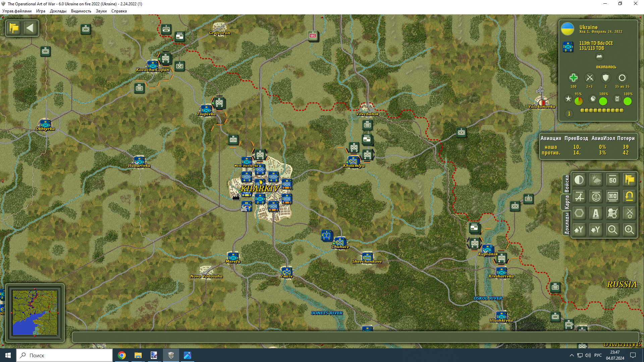Switch to the Доклады side tab
The height and width of the screenshot is (362, 644).
tap(567, 223)
